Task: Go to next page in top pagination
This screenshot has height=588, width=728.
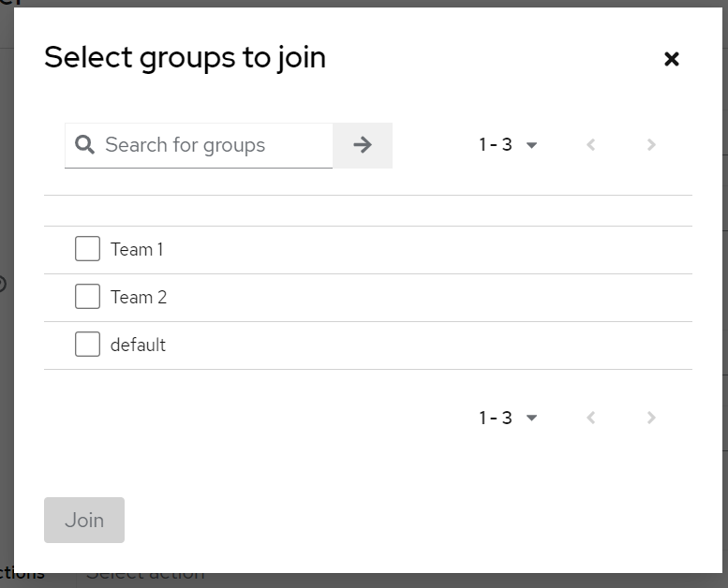Action: tap(651, 145)
